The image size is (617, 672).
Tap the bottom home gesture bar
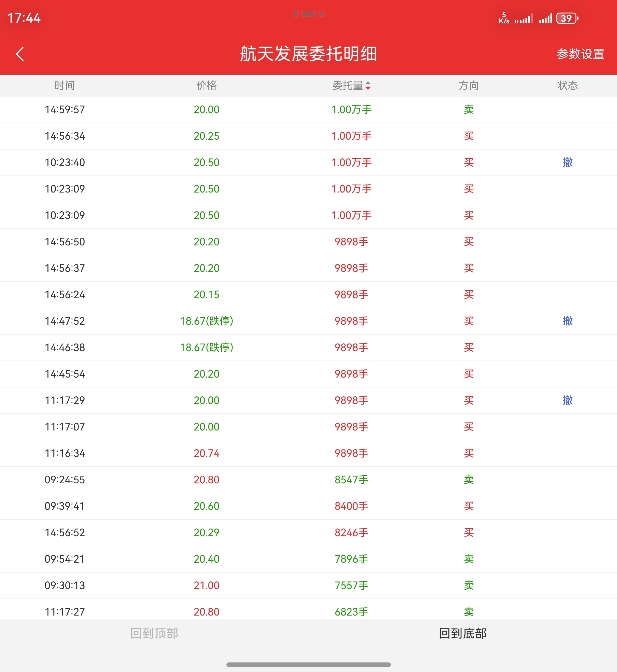point(308,664)
